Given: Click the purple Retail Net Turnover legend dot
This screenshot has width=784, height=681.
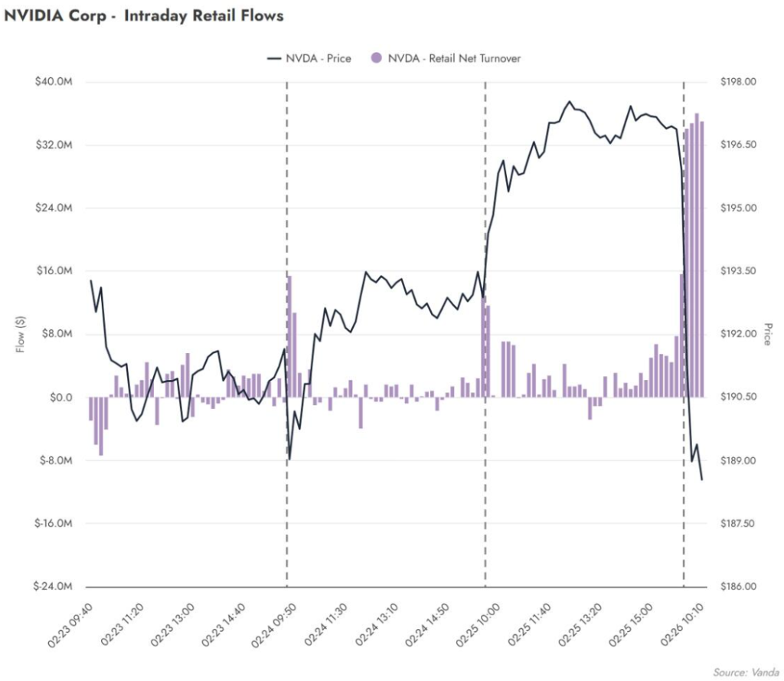Looking at the screenshot, I should tap(376, 58).
